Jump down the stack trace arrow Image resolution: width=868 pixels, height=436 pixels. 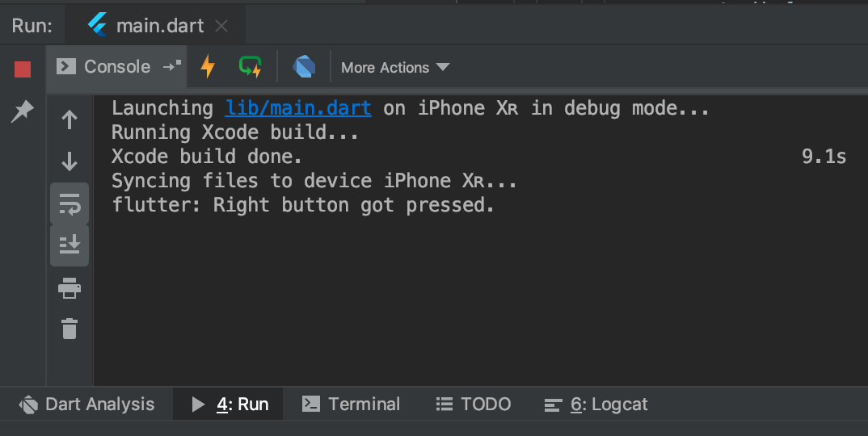[70, 161]
